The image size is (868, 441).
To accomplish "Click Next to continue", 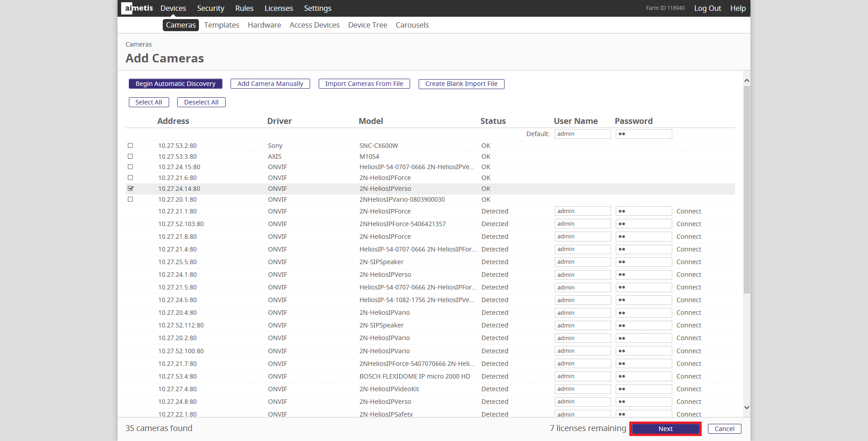I will point(665,429).
